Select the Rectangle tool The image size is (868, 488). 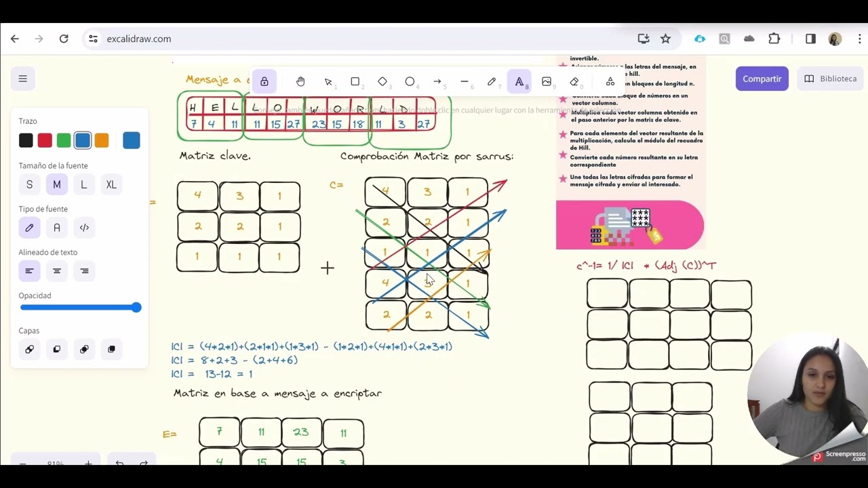(355, 81)
